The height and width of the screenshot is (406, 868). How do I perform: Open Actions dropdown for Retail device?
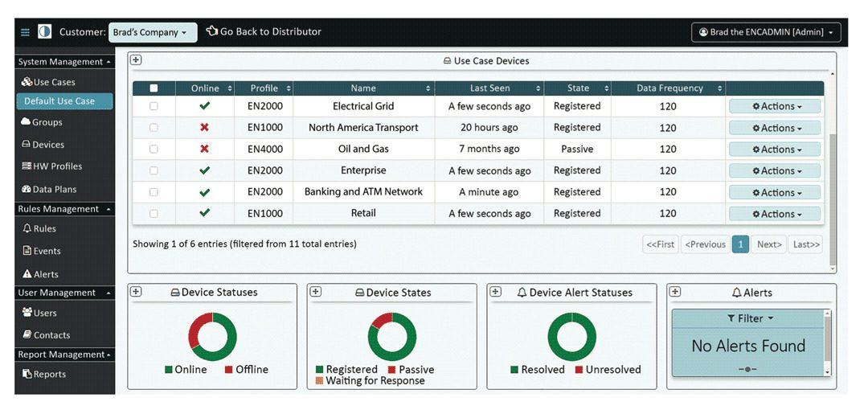(x=775, y=214)
